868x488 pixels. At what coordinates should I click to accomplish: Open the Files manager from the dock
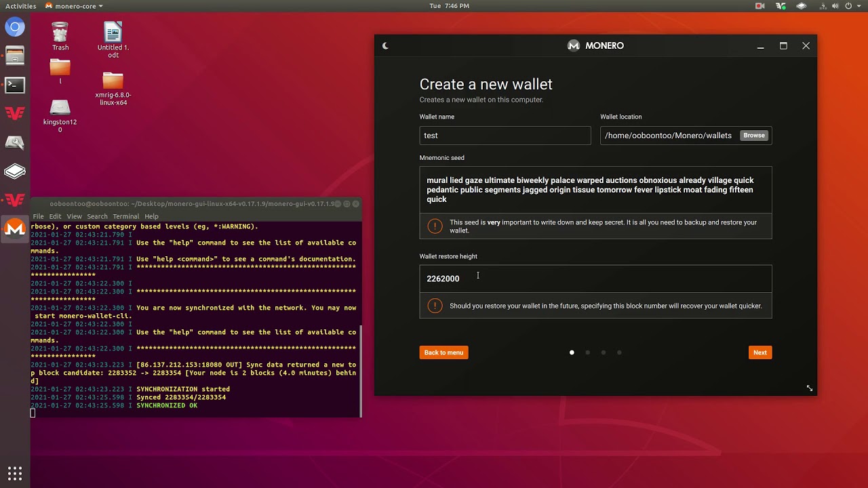tap(15, 56)
